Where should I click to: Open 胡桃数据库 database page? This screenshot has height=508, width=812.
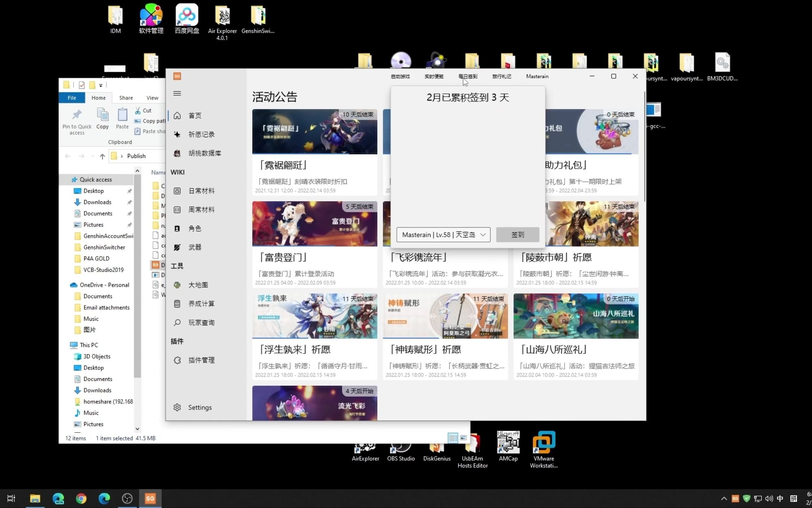[x=204, y=153]
